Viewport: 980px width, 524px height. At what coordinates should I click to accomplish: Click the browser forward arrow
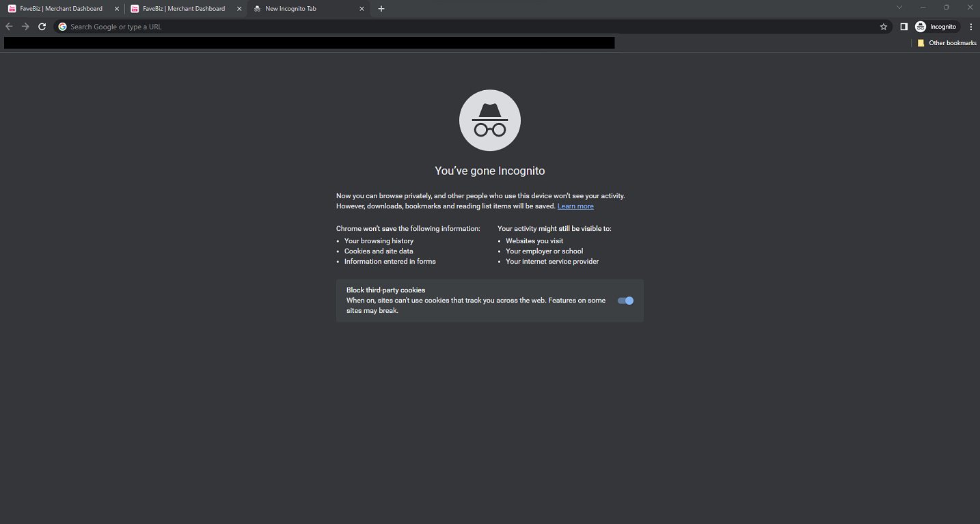click(x=25, y=27)
